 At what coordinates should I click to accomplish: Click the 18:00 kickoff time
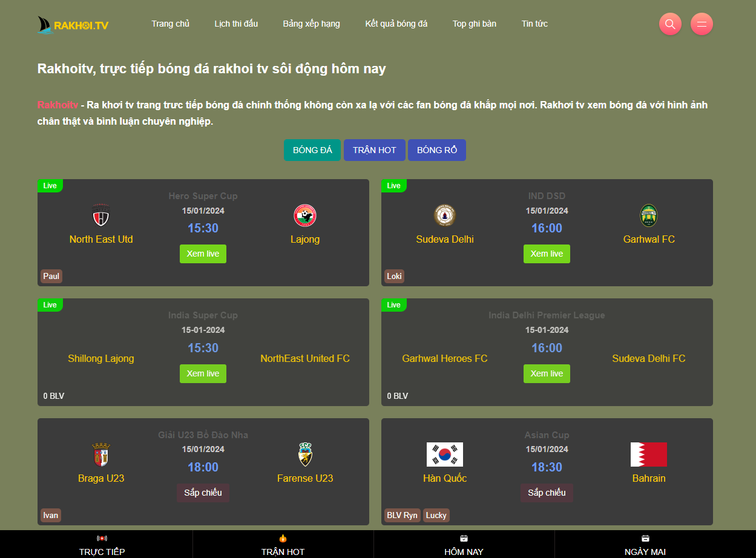[x=203, y=467]
